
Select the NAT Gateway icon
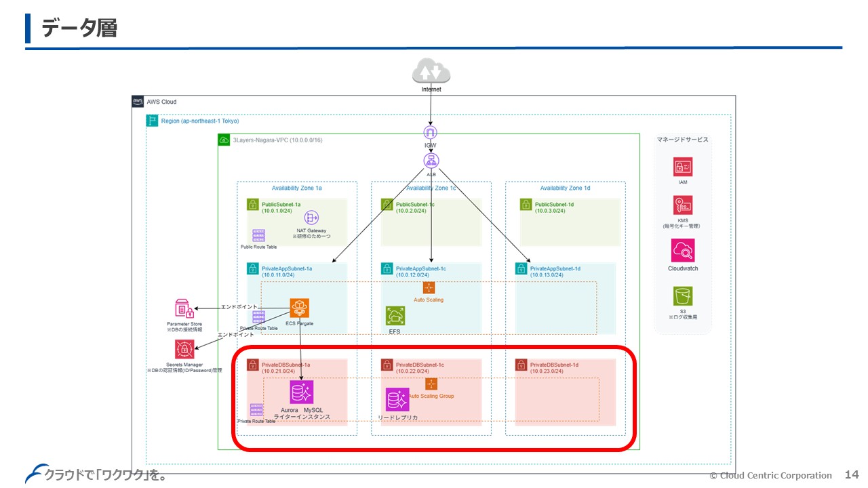(311, 218)
